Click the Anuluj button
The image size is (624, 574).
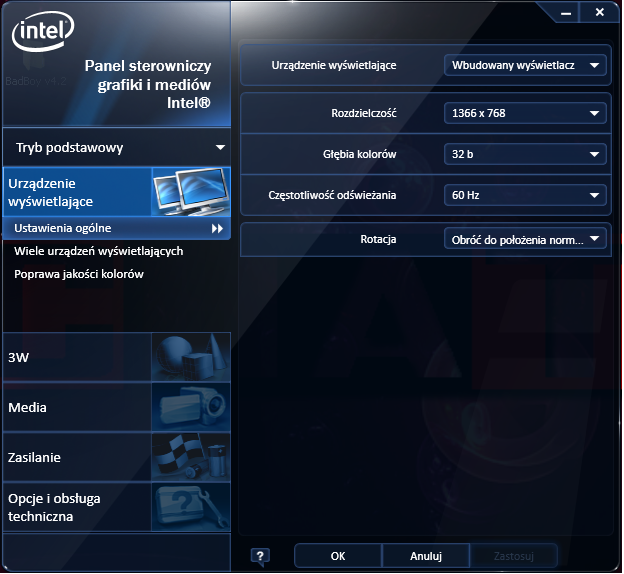(x=426, y=556)
